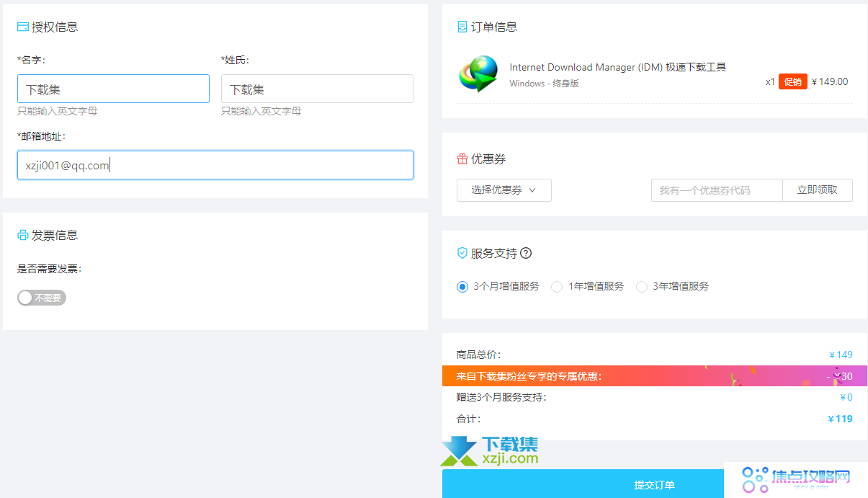868x498 pixels.
Task: Click the 服务支持 shield icon
Action: (462, 253)
